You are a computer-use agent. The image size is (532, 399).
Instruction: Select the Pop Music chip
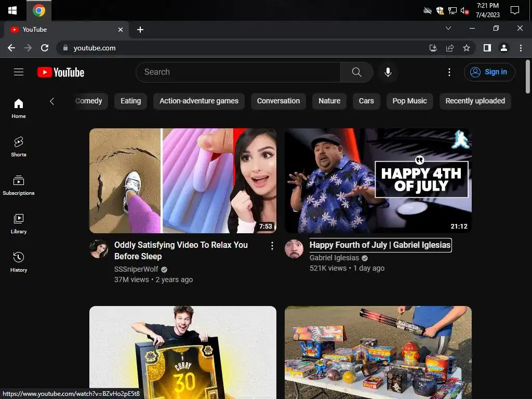pos(409,101)
